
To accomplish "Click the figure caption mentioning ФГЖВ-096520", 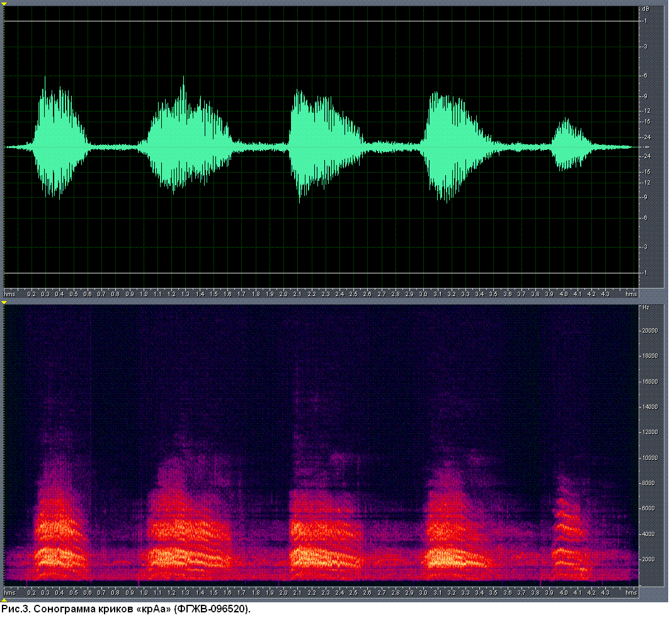I will (125, 609).
